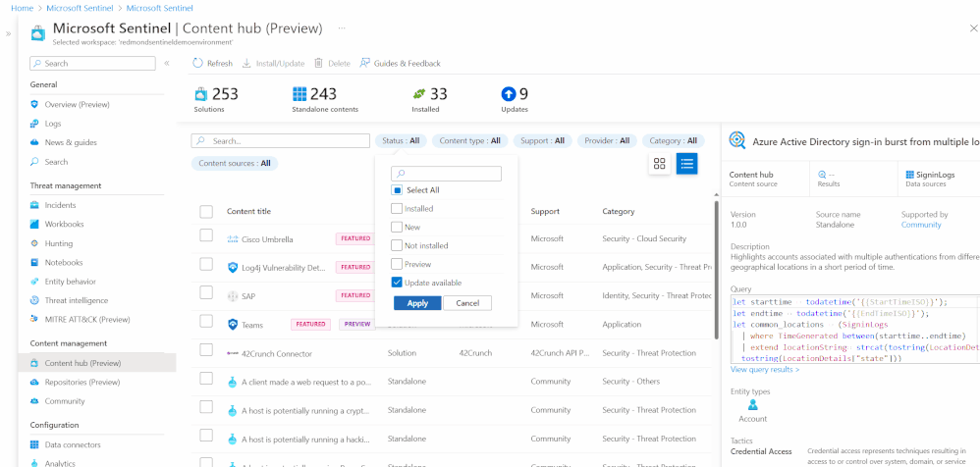Click the Hunting target icon
Screen dimensions: 980x467
34,243
